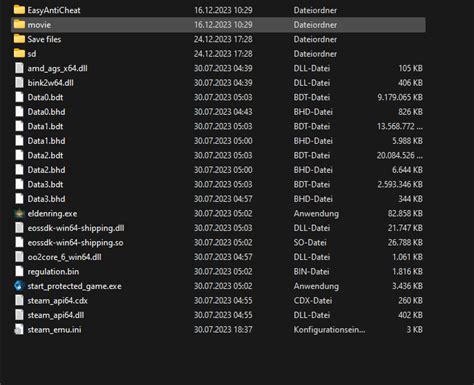
Task: Click the Data2.bhd file icon
Action: pyautogui.click(x=19, y=170)
